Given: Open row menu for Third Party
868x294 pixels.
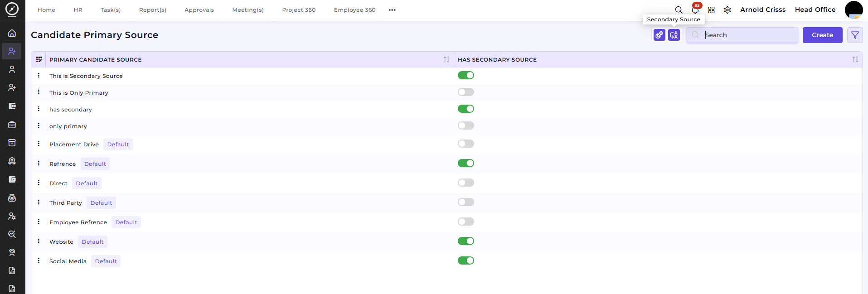Looking at the screenshot, I should 39,202.
